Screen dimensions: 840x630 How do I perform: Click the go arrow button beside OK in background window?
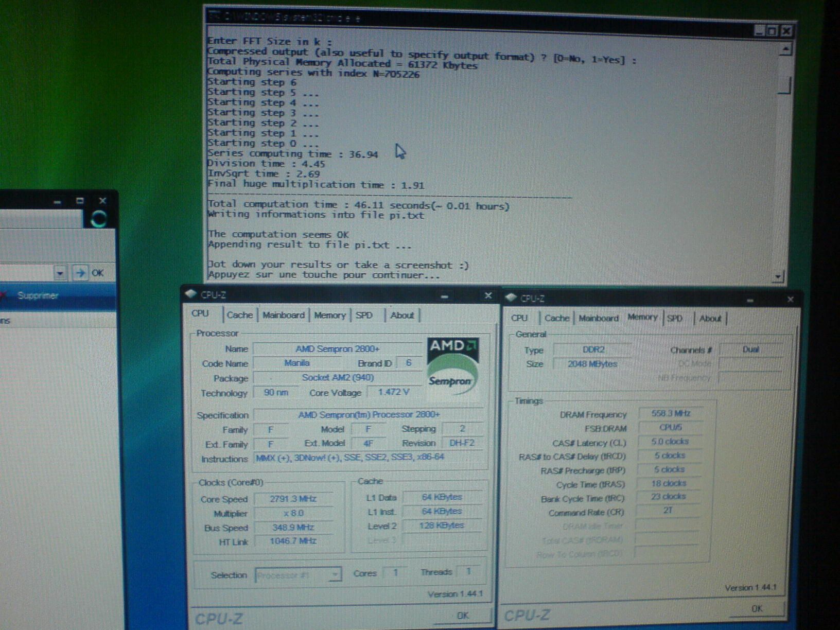pos(80,273)
